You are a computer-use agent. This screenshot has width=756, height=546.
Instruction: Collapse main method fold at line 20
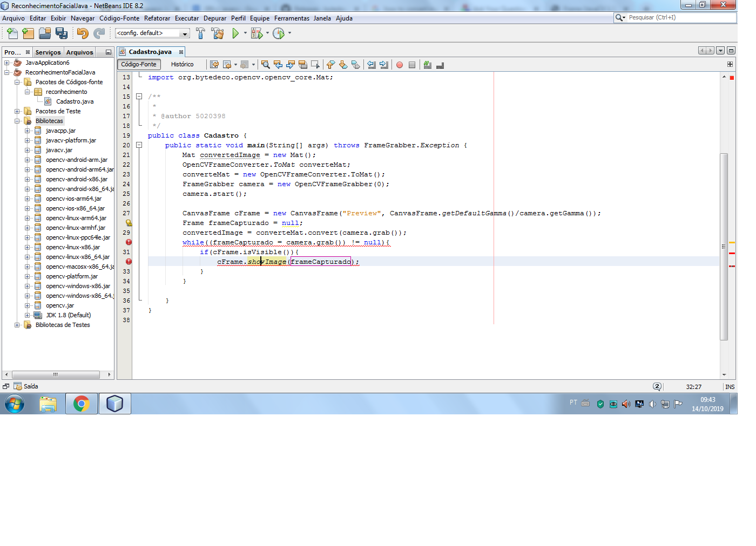(139, 145)
